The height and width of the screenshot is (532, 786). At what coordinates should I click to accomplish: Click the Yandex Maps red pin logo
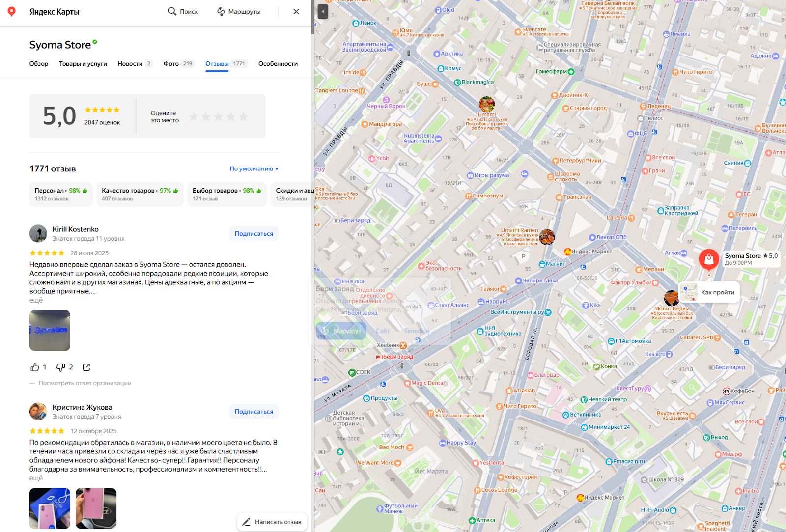(x=12, y=11)
